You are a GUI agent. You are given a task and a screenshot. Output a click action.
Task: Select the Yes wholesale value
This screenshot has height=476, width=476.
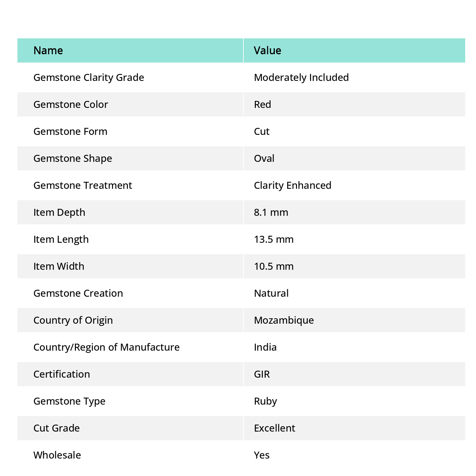(262, 455)
